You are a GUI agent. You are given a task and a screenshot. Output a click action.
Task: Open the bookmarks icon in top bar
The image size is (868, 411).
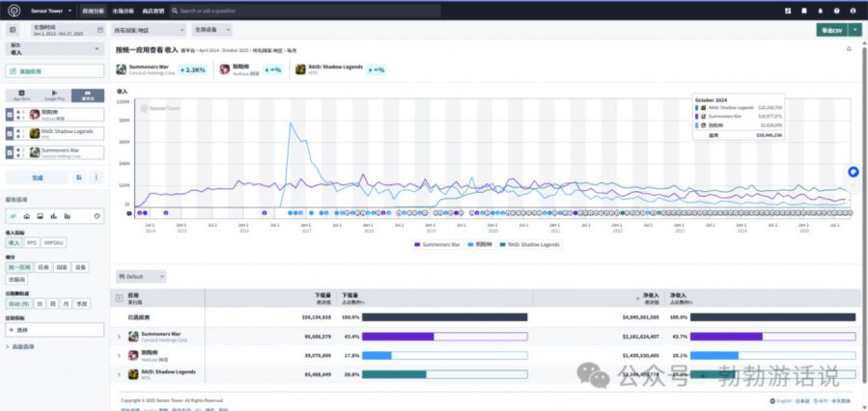pyautogui.click(x=803, y=10)
